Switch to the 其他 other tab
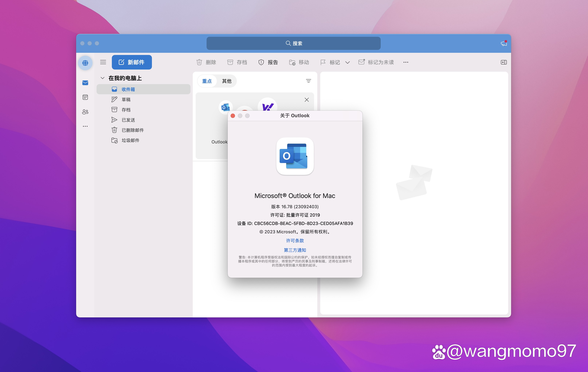This screenshot has height=372, width=588. point(227,81)
